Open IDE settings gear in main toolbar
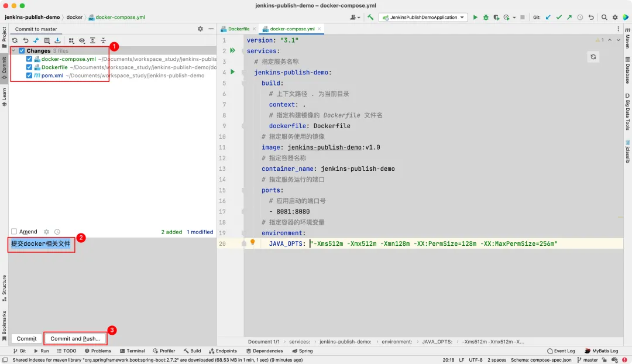 (615, 18)
